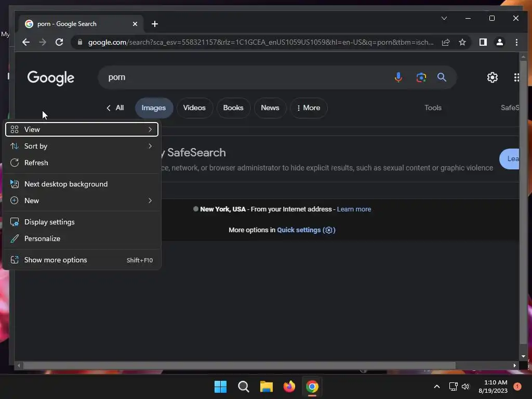Submit the search with the magnifier icon
The height and width of the screenshot is (399, 532).
tap(442, 77)
